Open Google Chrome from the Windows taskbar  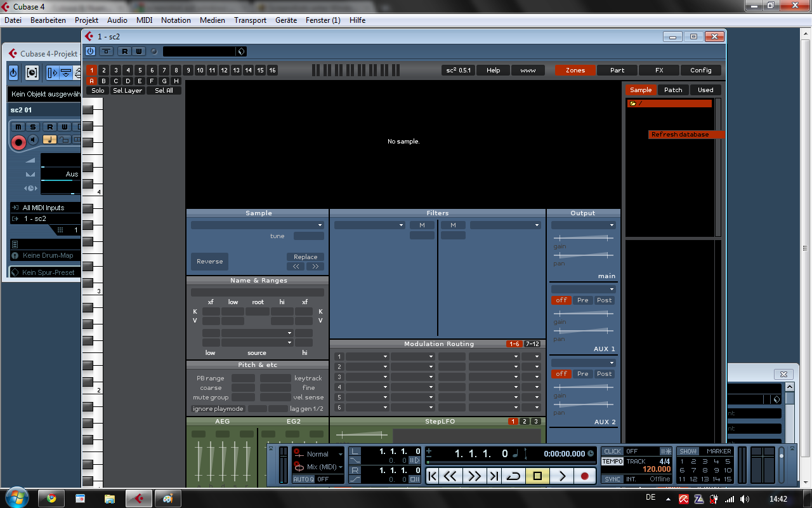coord(51,498)
